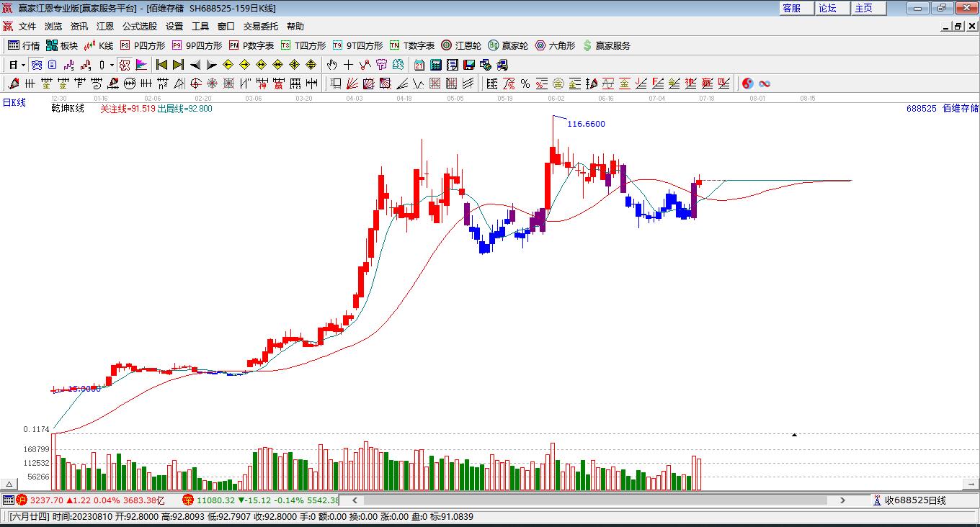
Task: Open the 交易委托 menu
Action: click(x=261, y=27)
